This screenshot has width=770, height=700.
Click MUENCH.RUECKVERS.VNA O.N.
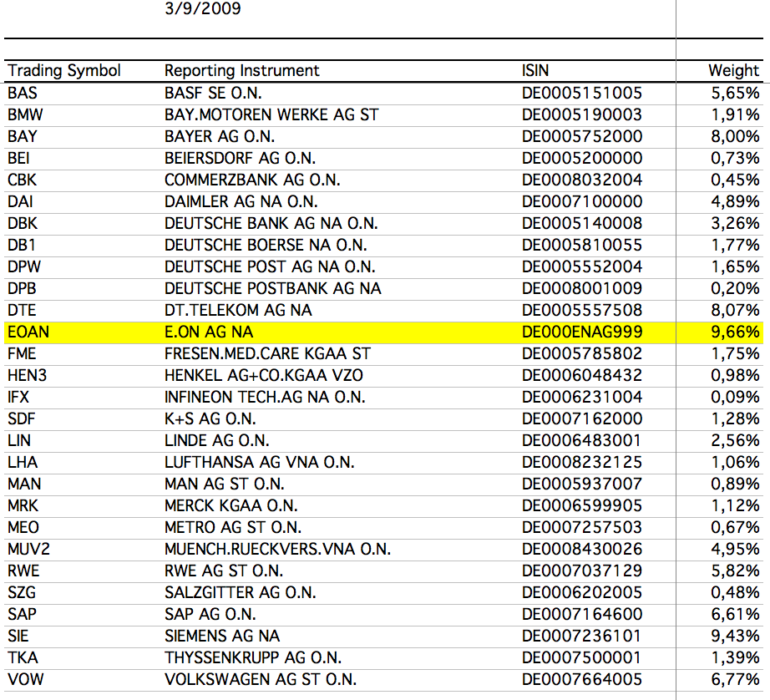(277, 549)
